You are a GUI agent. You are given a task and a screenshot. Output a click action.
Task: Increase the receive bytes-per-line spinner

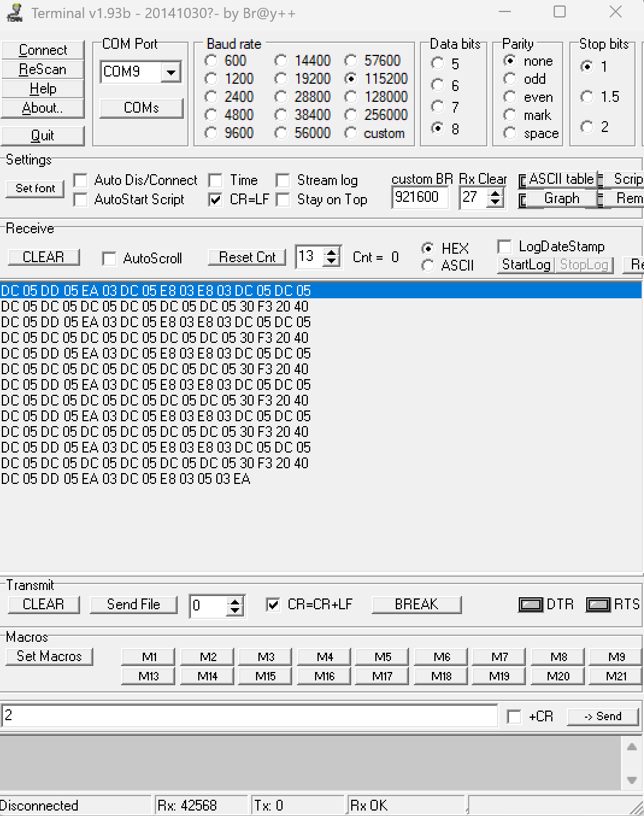coord(331,252)
